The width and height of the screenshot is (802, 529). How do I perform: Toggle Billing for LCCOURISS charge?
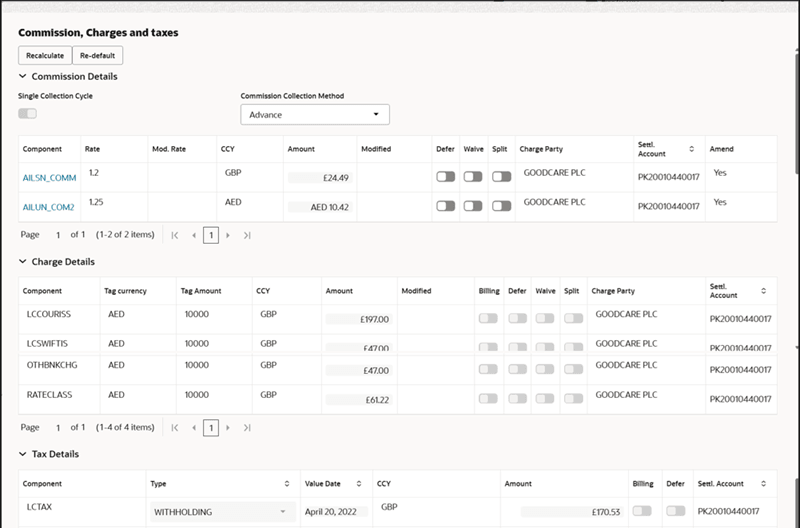(488, 318)
